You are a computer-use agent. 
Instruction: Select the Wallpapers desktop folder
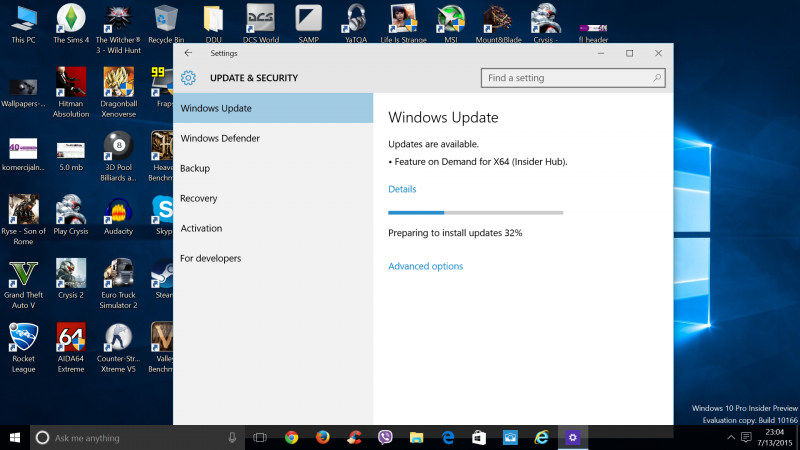(x=23, y=92)
